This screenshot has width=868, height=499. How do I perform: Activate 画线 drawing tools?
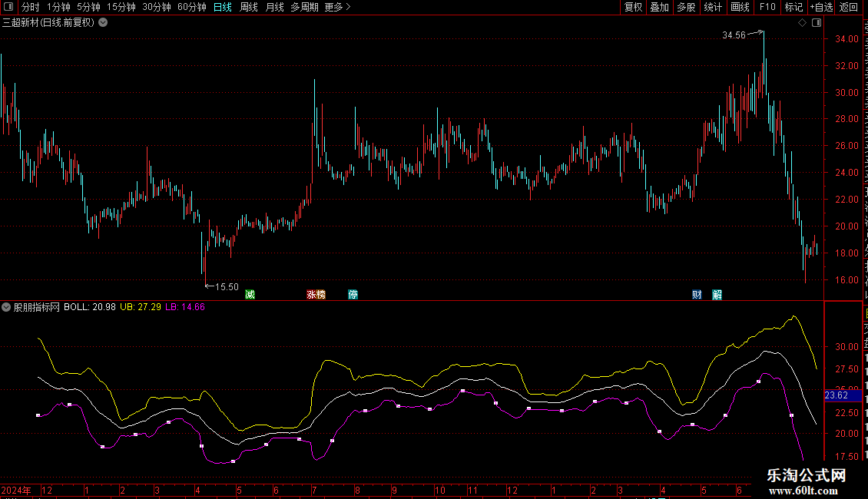(x=740, y=7)
